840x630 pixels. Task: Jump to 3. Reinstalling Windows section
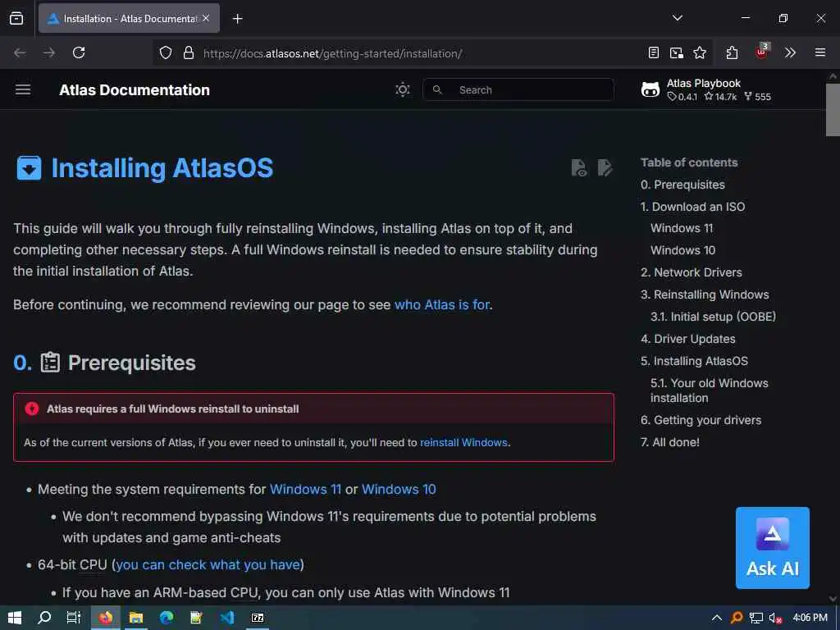pyautogui.click(x=705, y=294)
